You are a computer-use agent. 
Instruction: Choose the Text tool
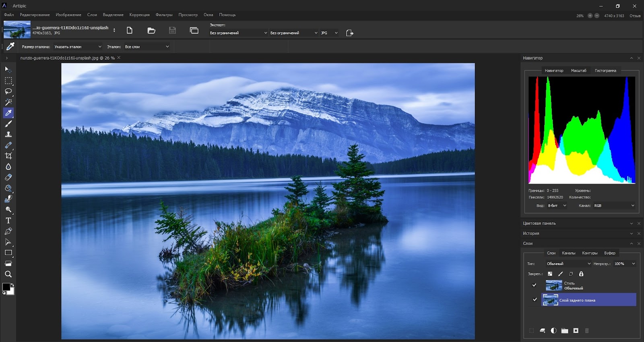[x=8, y=221]
